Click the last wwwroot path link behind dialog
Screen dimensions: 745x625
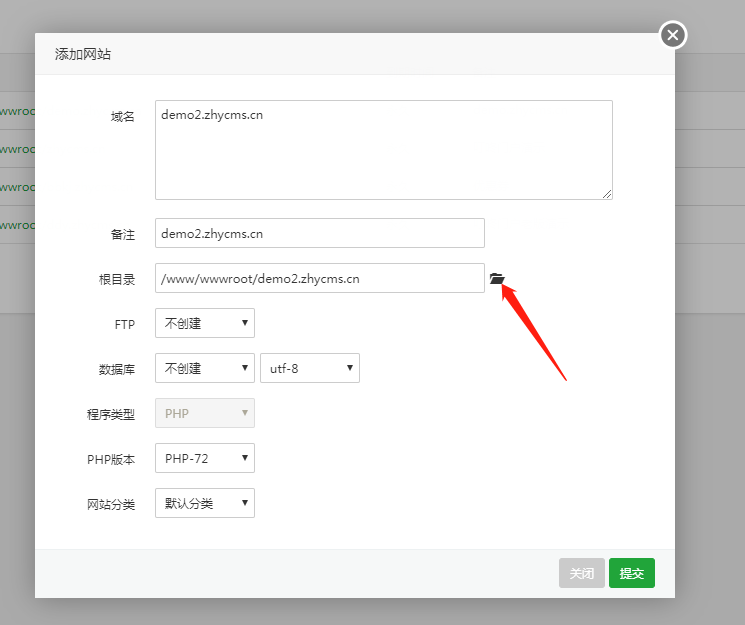17,225
